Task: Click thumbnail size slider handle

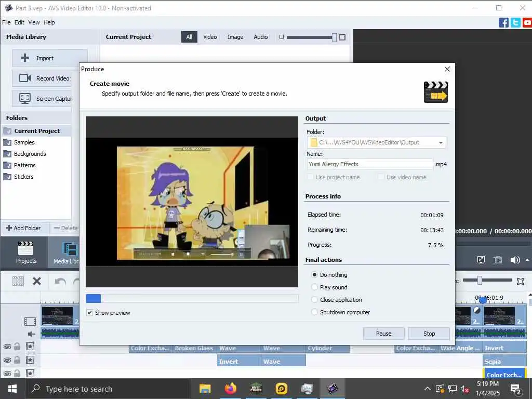Action: click(x=335, y=37)
